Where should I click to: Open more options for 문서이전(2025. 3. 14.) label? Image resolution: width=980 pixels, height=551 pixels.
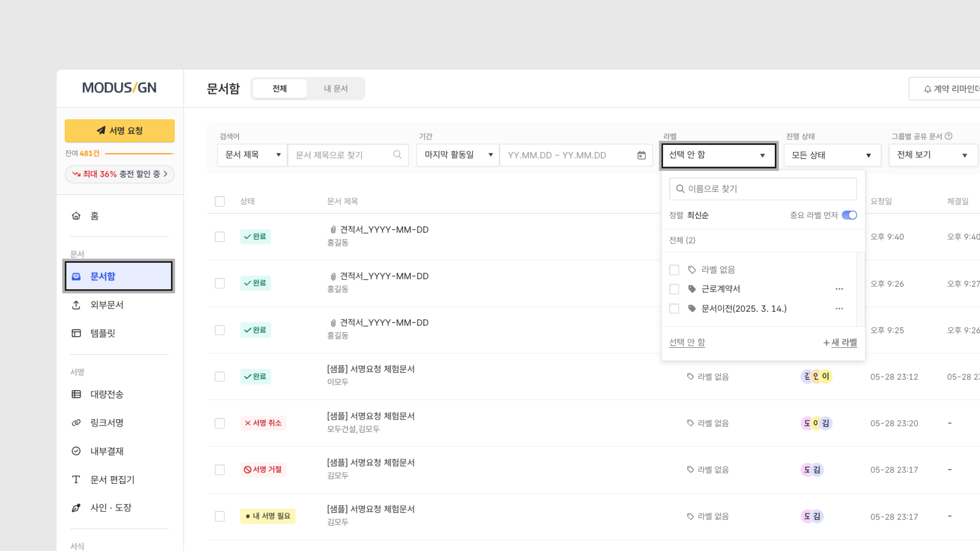839,308
